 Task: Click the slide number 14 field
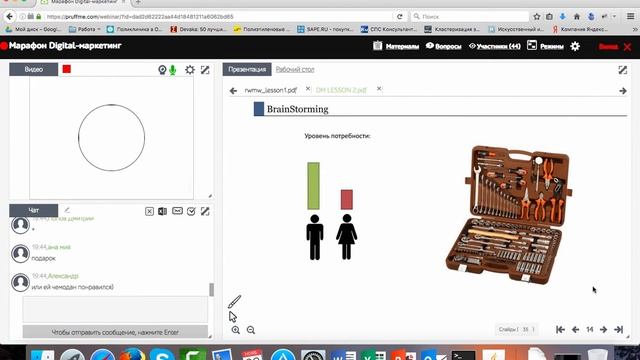pos(590,329)
